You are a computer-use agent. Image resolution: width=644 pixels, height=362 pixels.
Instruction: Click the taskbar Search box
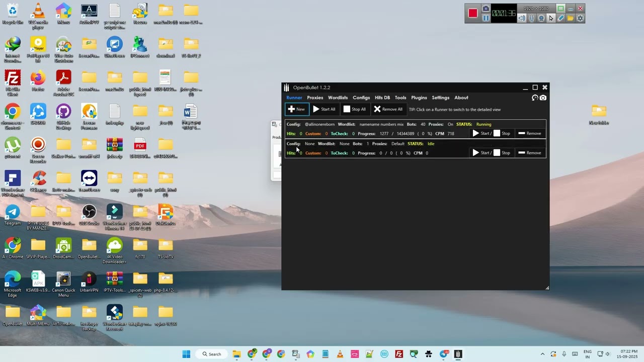(212, 354)
